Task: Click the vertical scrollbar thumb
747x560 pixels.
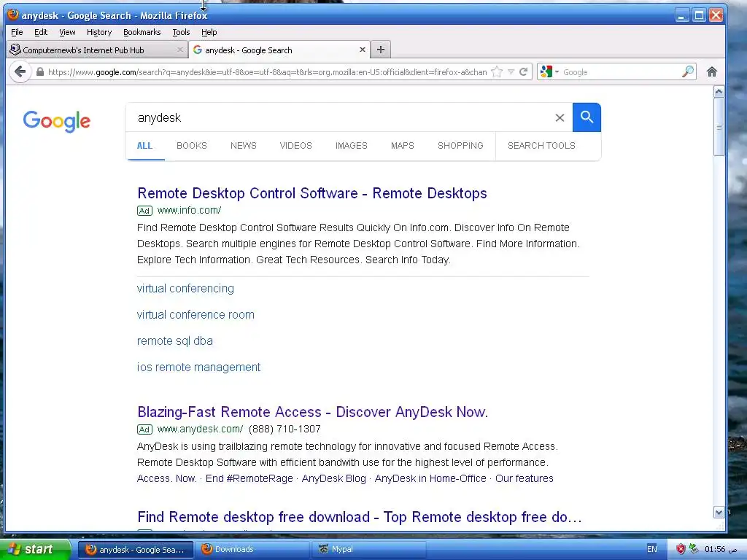Action: point(719,127)
